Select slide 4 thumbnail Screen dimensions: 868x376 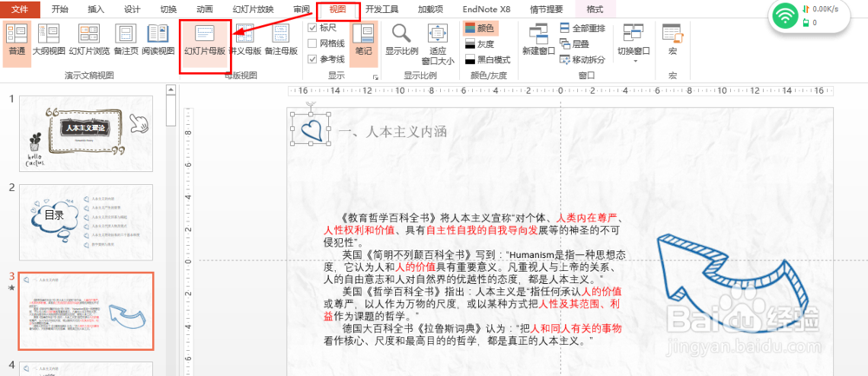pos(86,369)
